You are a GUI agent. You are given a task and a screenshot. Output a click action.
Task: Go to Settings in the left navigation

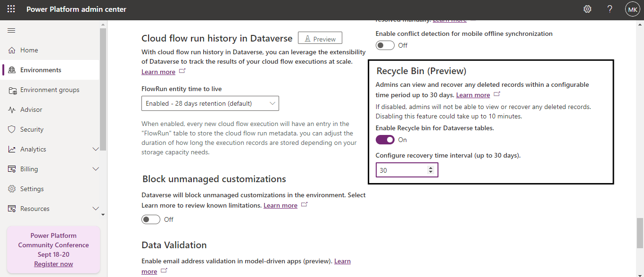pyautogui.click(x=32, y=189)
